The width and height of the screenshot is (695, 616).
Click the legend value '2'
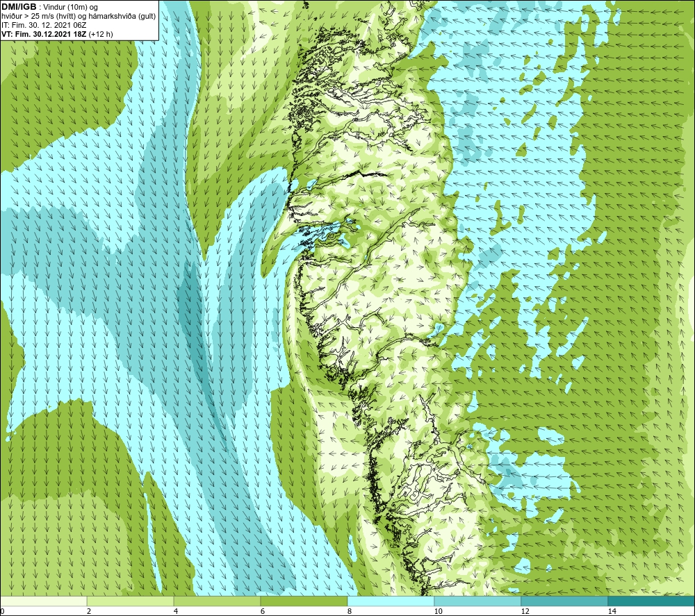click(x=89, y=611)
